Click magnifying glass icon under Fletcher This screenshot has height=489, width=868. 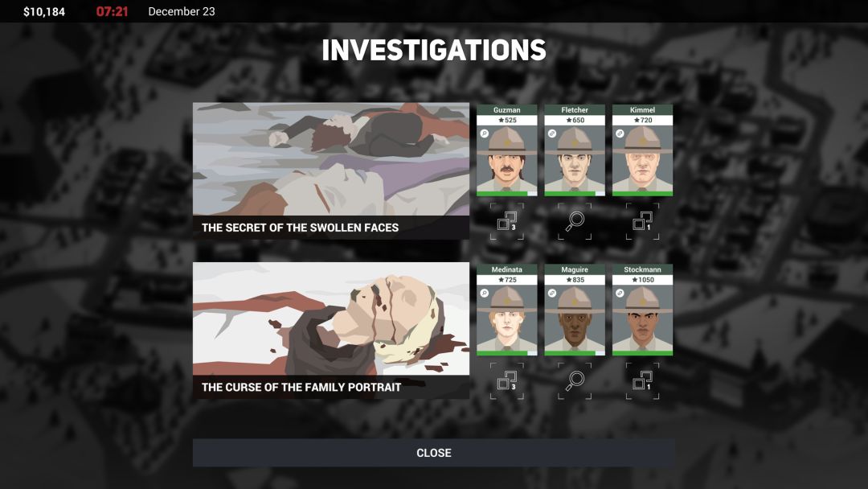point(574,221)
